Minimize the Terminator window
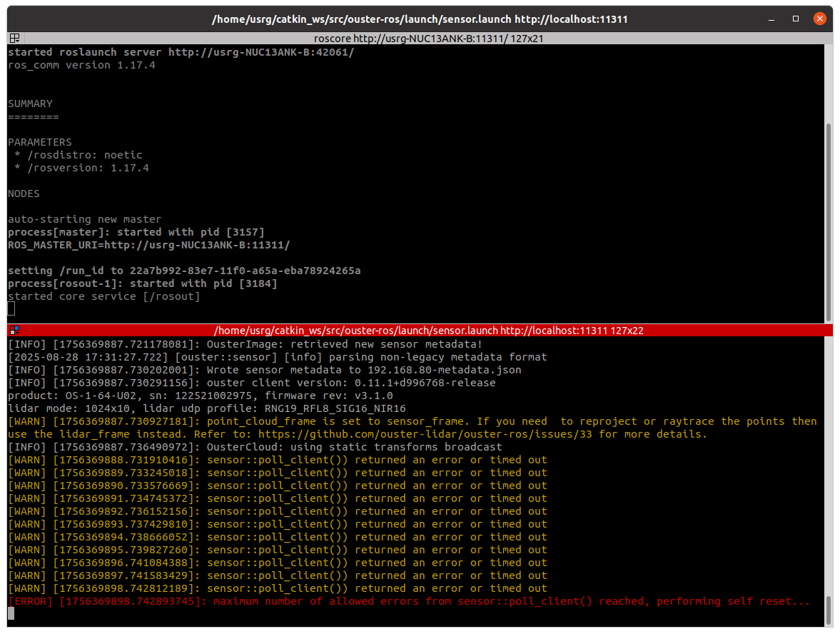This screenshot has width=840, height=634. pos(771,19)
